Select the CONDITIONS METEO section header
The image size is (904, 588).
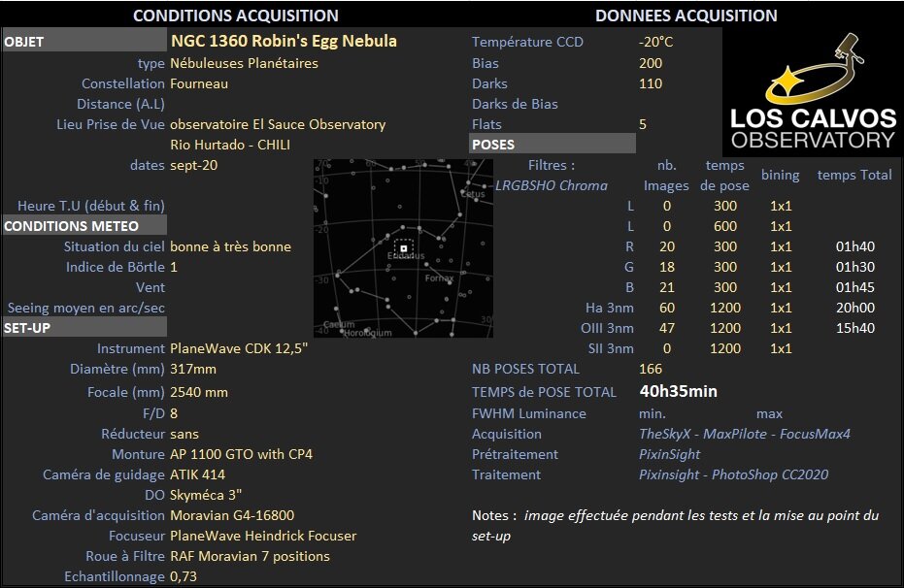pyautogui.click(x=84, y=226)
